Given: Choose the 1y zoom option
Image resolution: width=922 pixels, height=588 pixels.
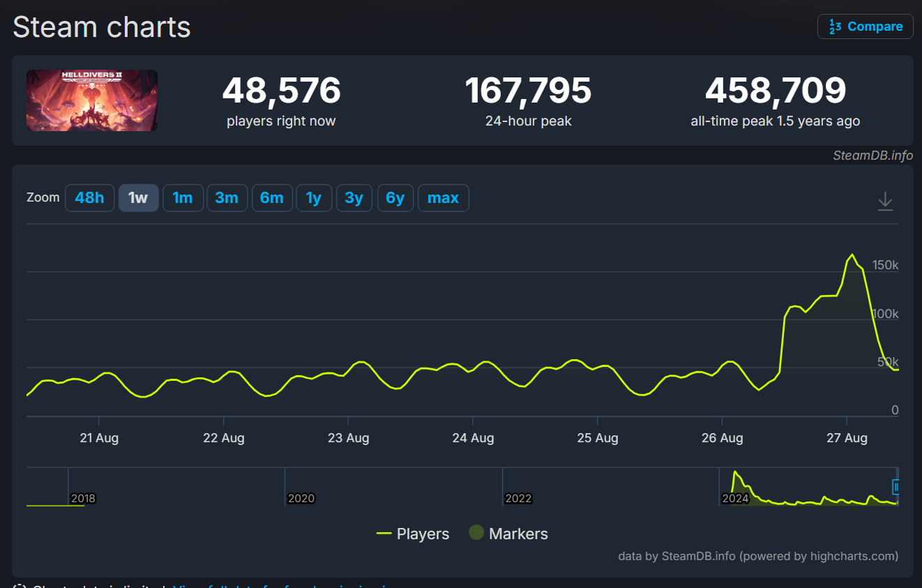Looking at the screenshot, I should pyautogui.click(x=314, y=198).
